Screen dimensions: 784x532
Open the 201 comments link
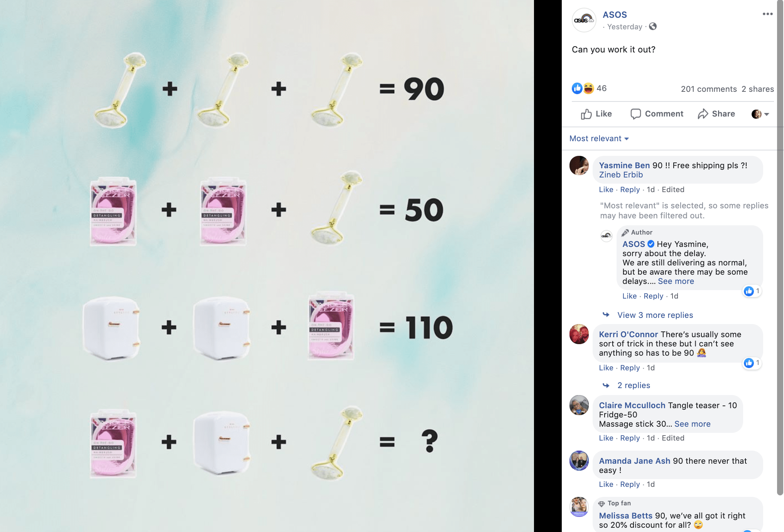click(x=709, y=89)
